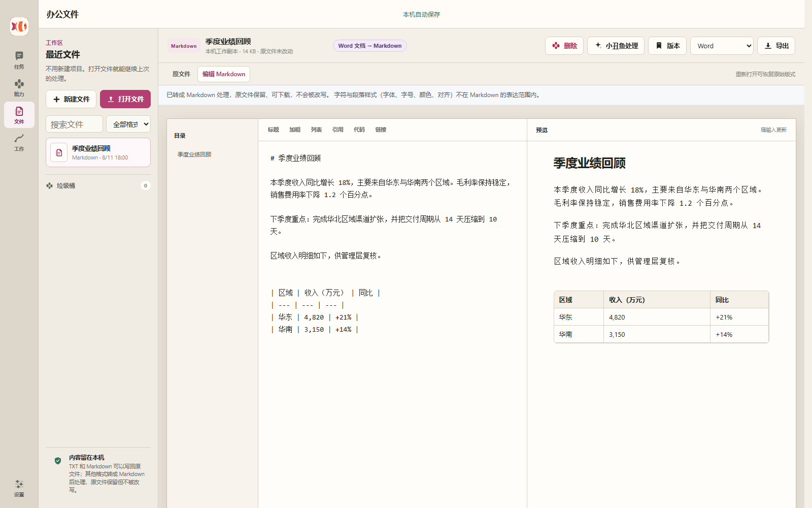
Task: Click the preview heading 季度业绩回顾
Action: point(589,163)
